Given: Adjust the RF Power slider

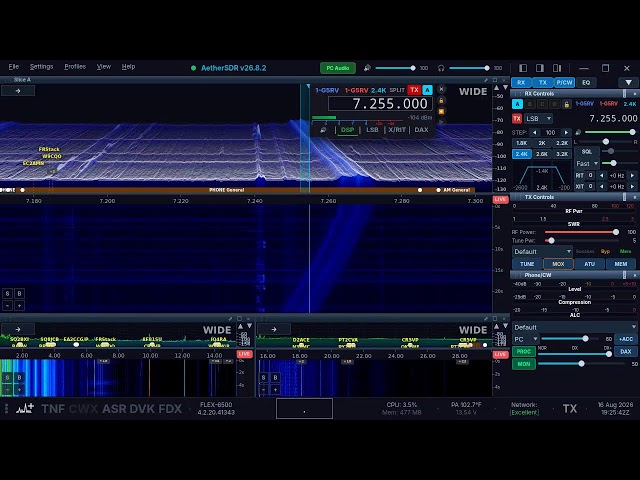Looking at the screenshot, I should (x=580, y=232).
